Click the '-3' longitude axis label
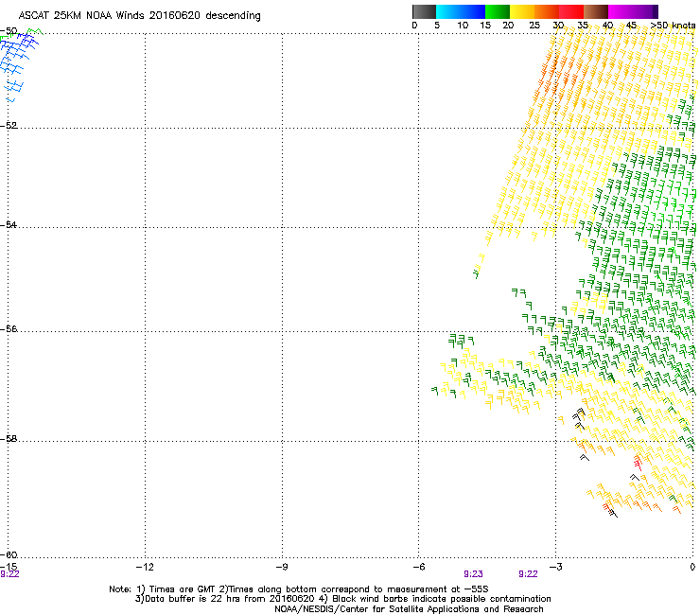The image size is (700, 615). pos(555,567)
